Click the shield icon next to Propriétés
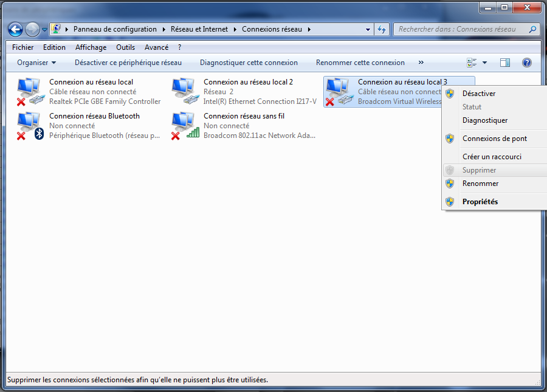Viewport: 547px width, 392px height. (x=450, y=202)
